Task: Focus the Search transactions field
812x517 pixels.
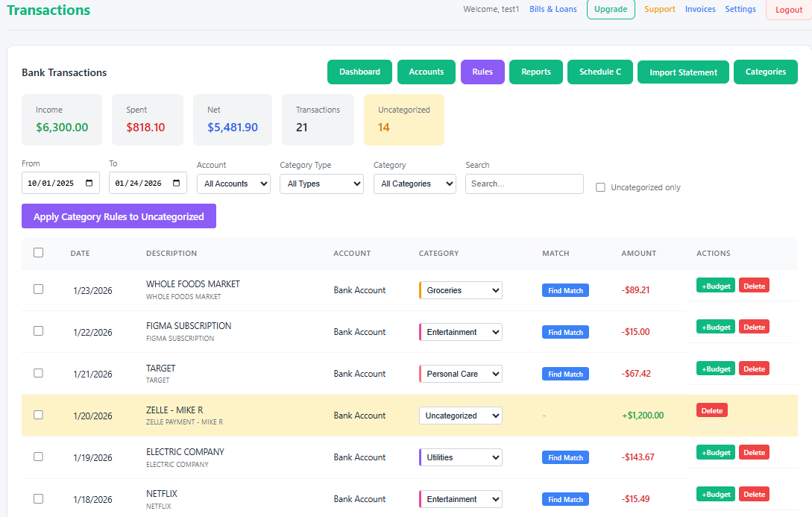Action: (524, 184)
